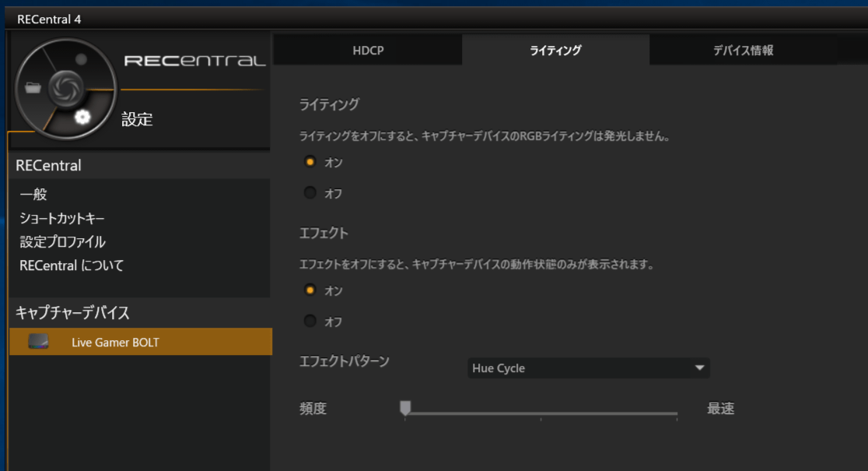Click the small dot icon at the dial top
Viewport: 868px width, 471px height.
pos(81,59)
